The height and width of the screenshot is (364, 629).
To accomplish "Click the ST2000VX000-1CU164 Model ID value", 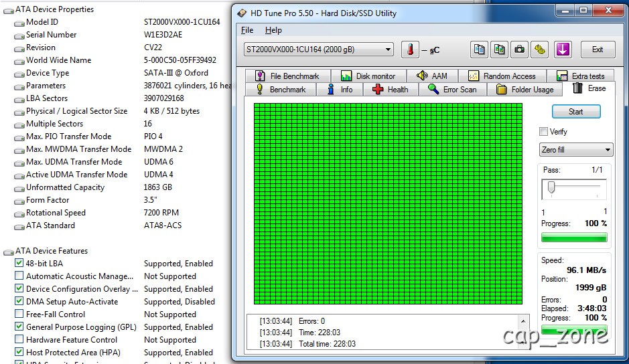I will (x=182, y=22).
